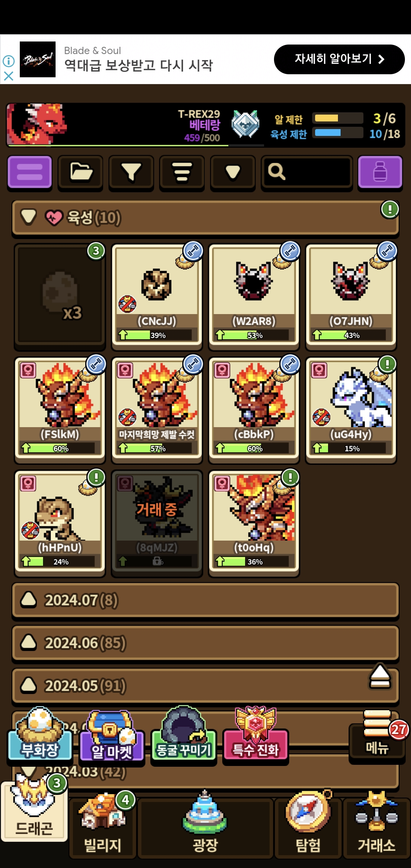The height and width of the screenshot is (868, 411).
Task: Tap the 자세히 알아보기 ad button
Action: pyautogui.click(x=339, y=59)
